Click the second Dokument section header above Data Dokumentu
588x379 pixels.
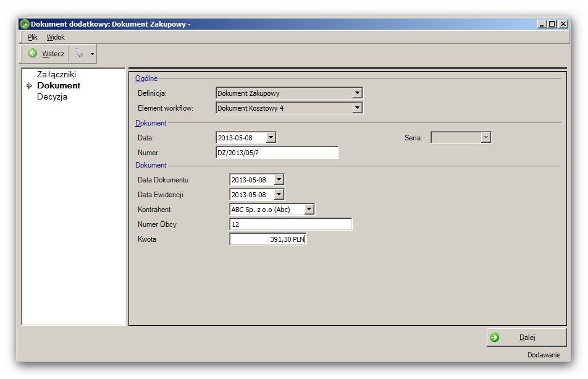click(x=151, y=165)
